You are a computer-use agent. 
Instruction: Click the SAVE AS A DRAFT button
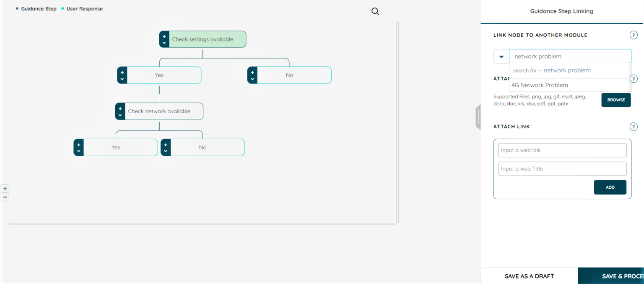pyautogui.click(x=529, y=276)
